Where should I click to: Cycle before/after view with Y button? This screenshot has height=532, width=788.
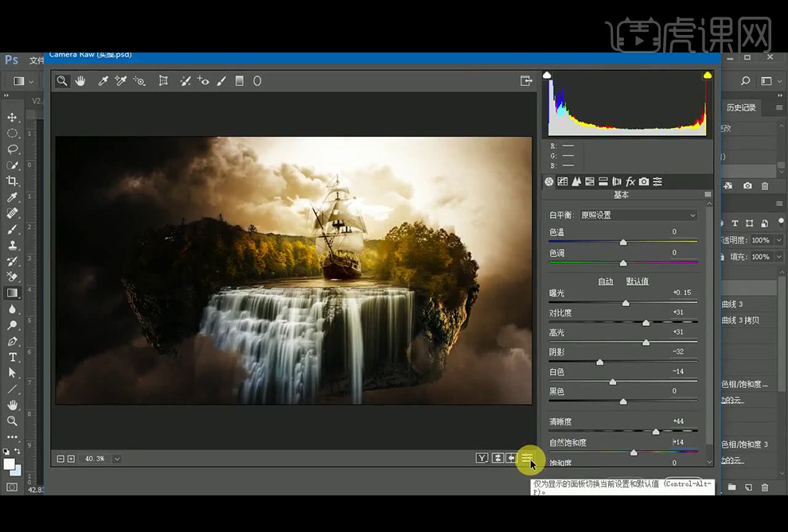click(x=482, y=458)
